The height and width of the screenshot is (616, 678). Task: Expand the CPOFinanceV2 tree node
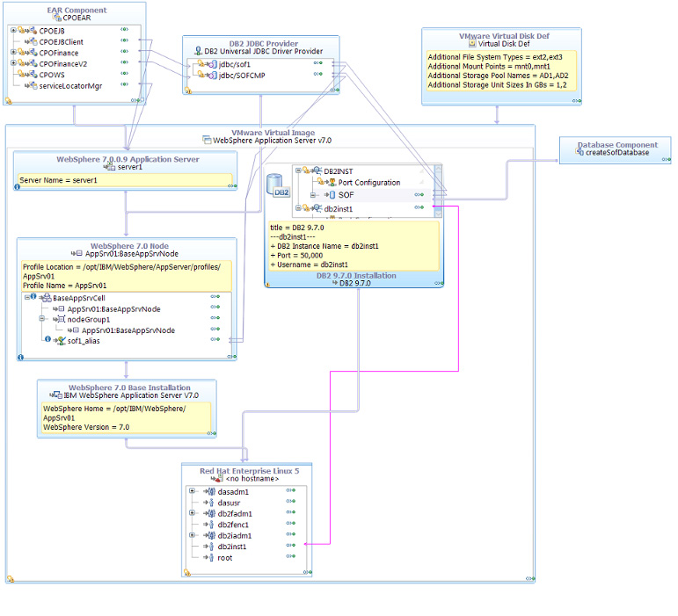tap(13, 62)
